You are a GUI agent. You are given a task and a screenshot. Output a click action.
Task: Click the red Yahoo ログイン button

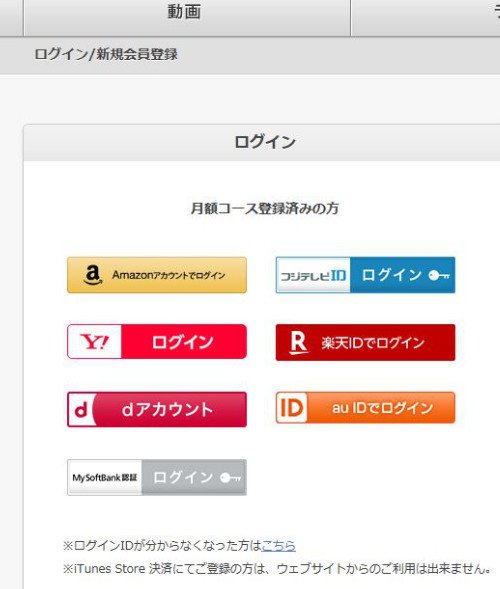157,341
